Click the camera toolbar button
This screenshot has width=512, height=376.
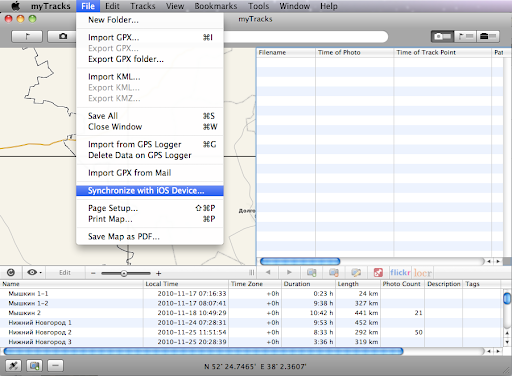62,36
